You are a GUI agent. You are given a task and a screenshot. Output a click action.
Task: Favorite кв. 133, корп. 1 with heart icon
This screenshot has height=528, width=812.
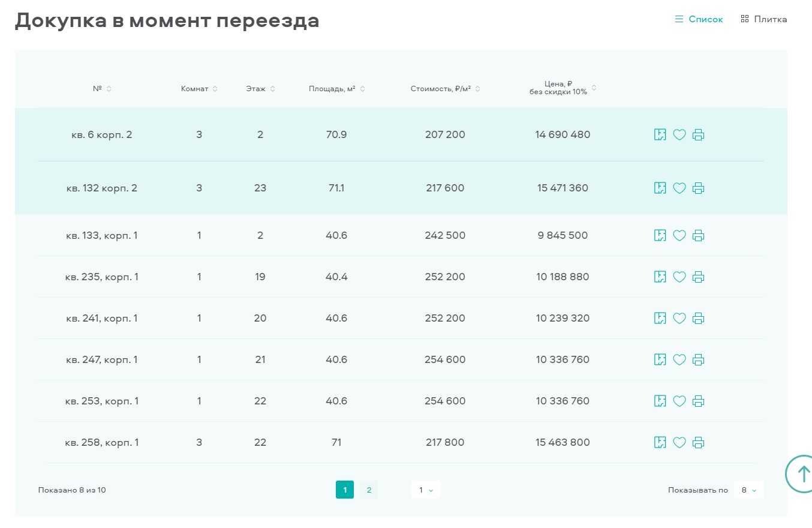(x=679, y=236)
